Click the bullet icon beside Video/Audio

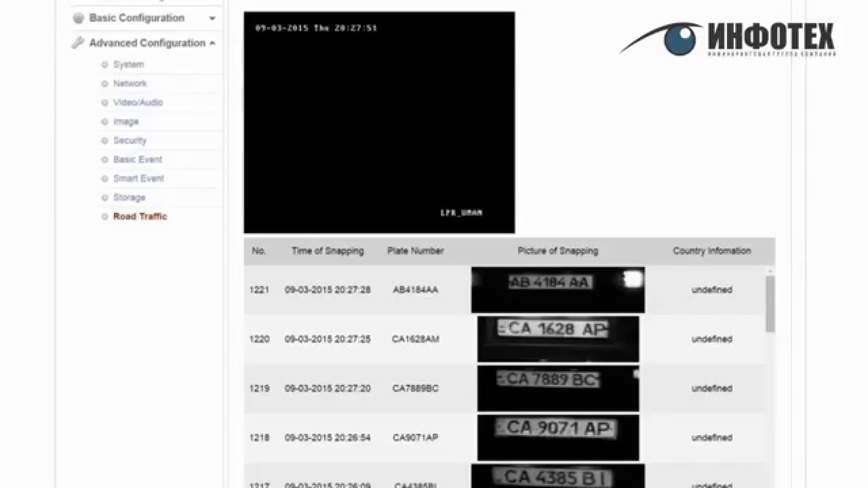pos(104,103)
